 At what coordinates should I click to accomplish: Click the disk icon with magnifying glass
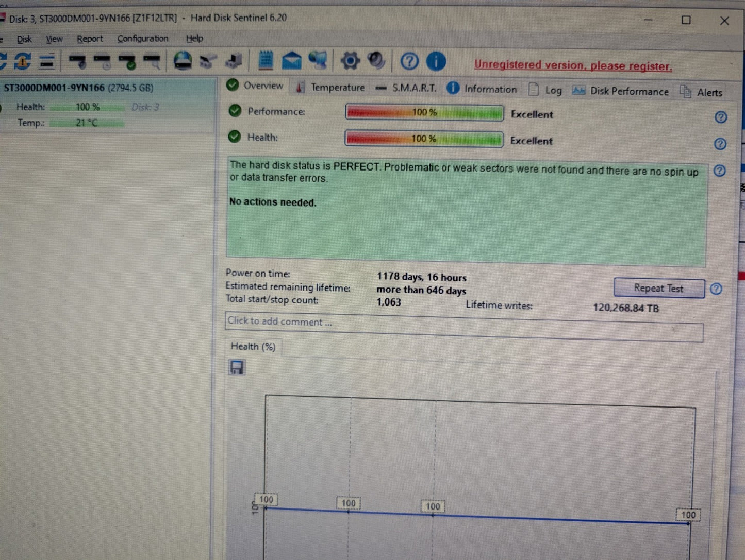(x=152, y=62)
